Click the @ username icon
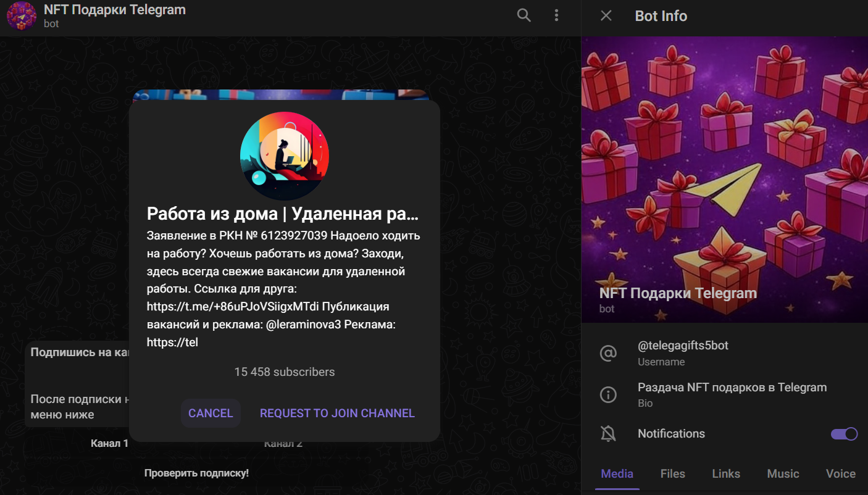Screen dimensions: 868x495 coord(608,353)
